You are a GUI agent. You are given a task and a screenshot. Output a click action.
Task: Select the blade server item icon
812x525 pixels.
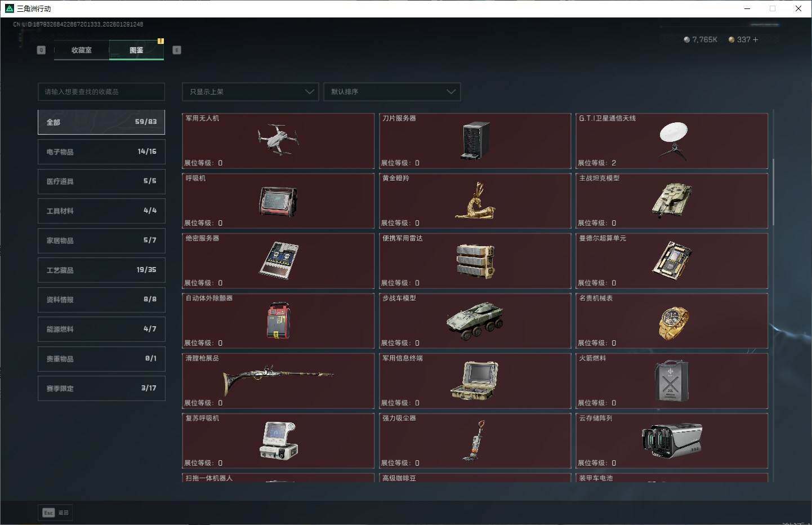[475, 141]
